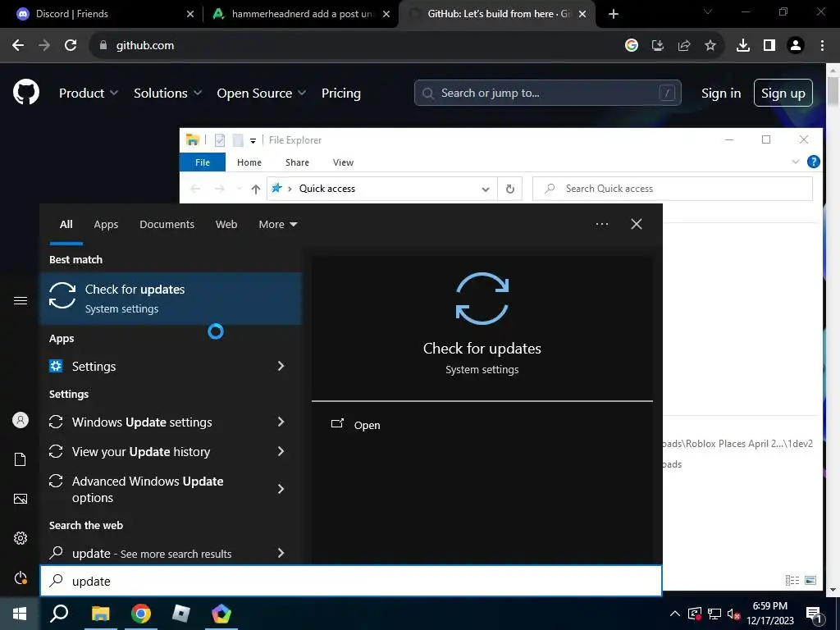
Task: Open Documents icon in Start sidebar
Action: (x=21, y=459)
